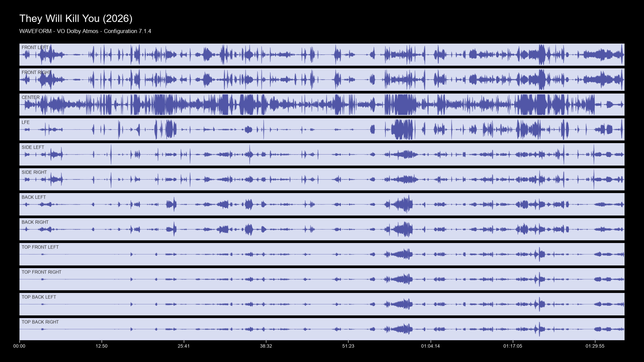
Task: Jump to the 01:04:14 timeline marker
Action: tap(431, 346)
